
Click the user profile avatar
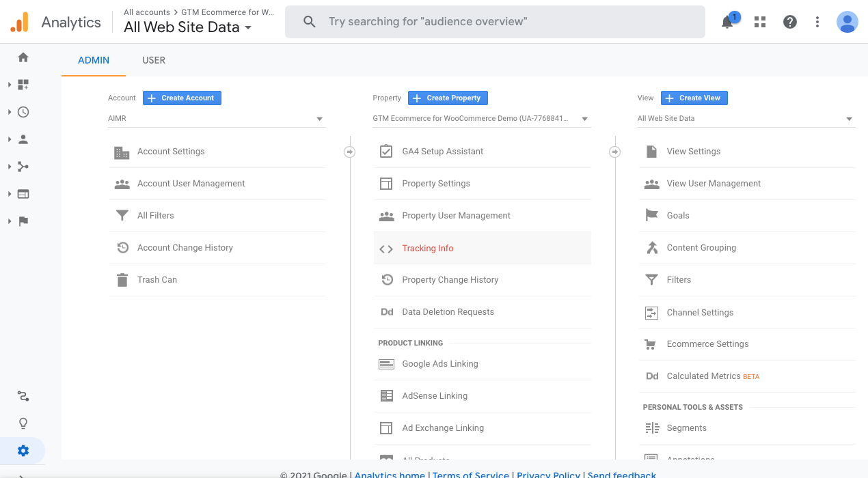847,22
